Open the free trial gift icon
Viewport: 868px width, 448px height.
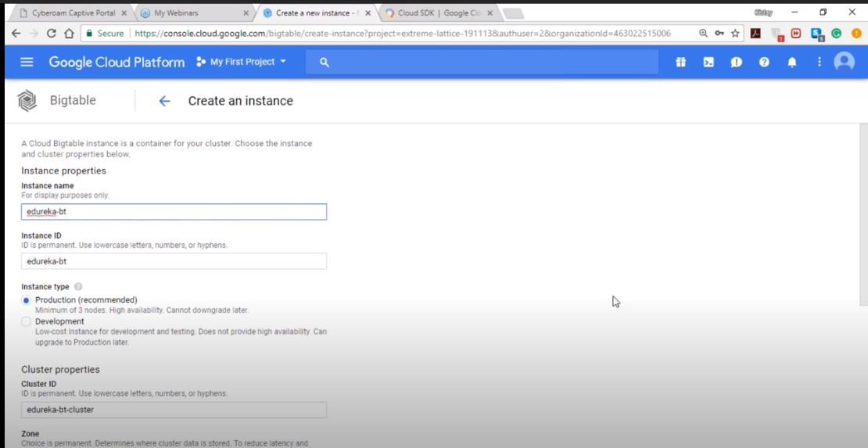[680, 63]
